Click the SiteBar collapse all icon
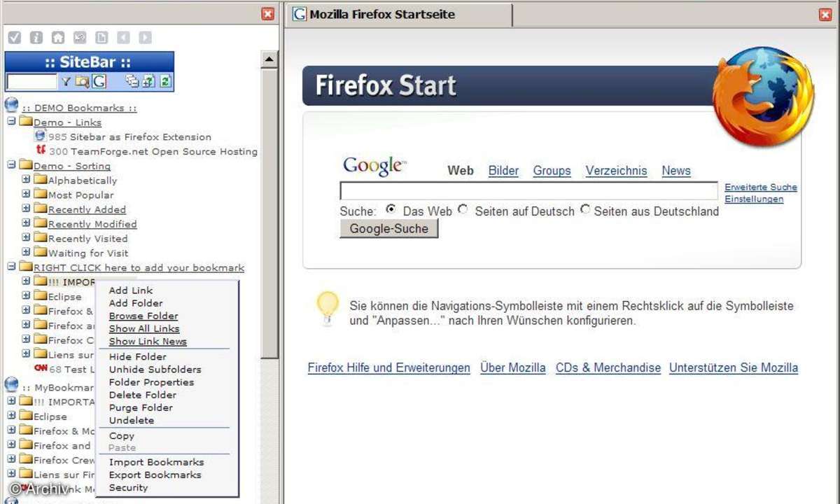 [132, 82]
